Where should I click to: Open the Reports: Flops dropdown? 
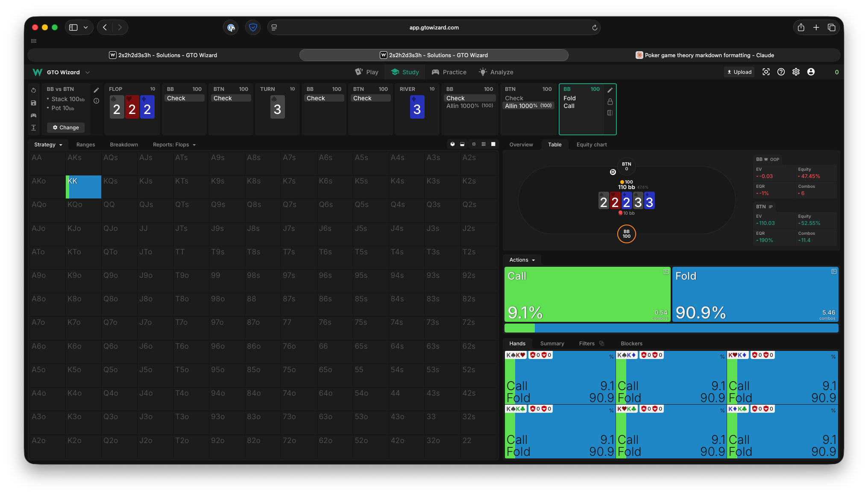click(174, 145)
